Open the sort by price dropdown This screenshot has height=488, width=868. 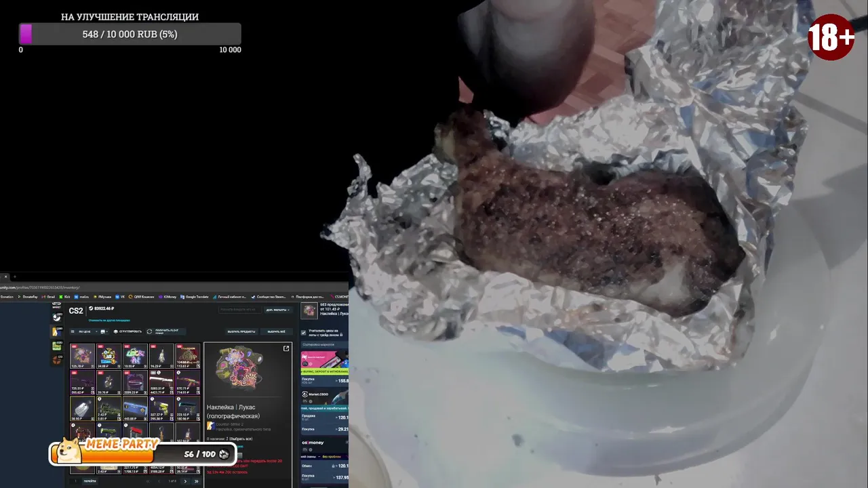click(87, 331)
